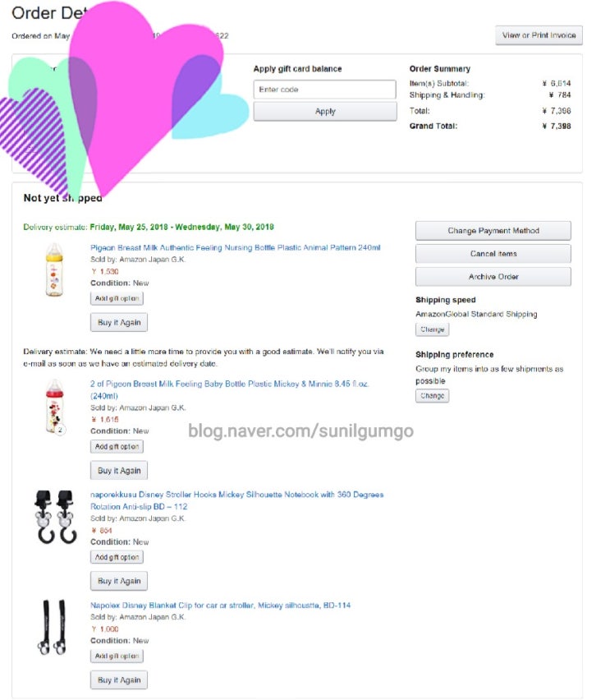Open the Napolex Disney Blanket Clip link
610x700 pixels.
coord(220,606)
